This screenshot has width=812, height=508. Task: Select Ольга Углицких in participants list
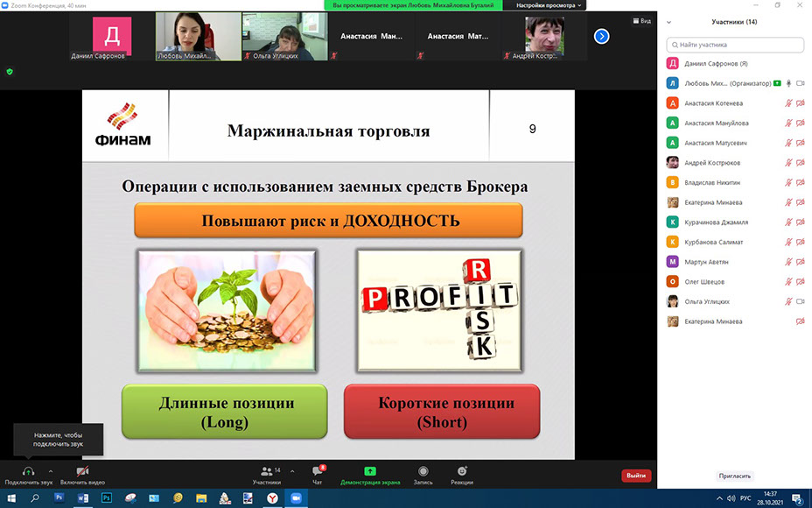pyautogui.click(x=707, y=301)
